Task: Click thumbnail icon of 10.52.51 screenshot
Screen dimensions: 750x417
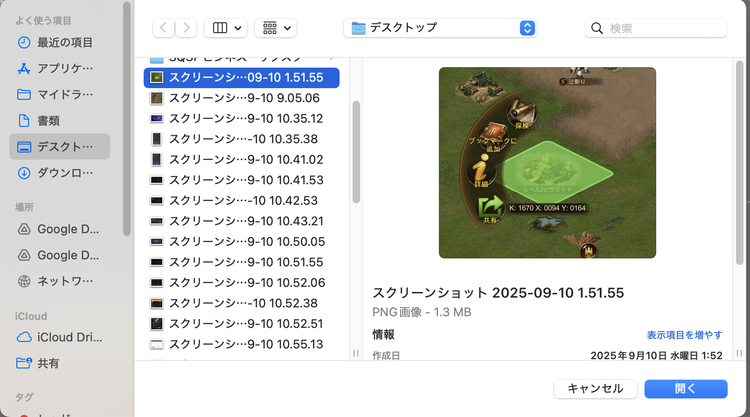Action: tap(156, 324)
